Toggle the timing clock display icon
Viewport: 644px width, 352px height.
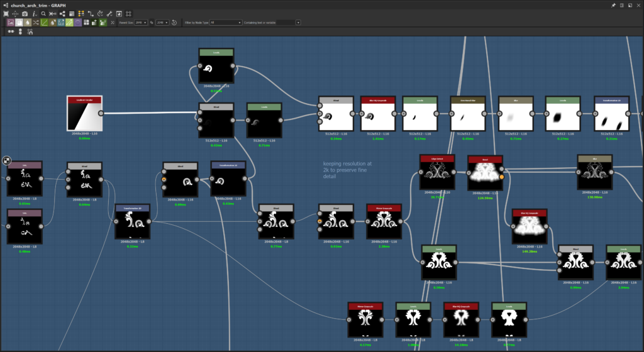(x=100, y=14)
